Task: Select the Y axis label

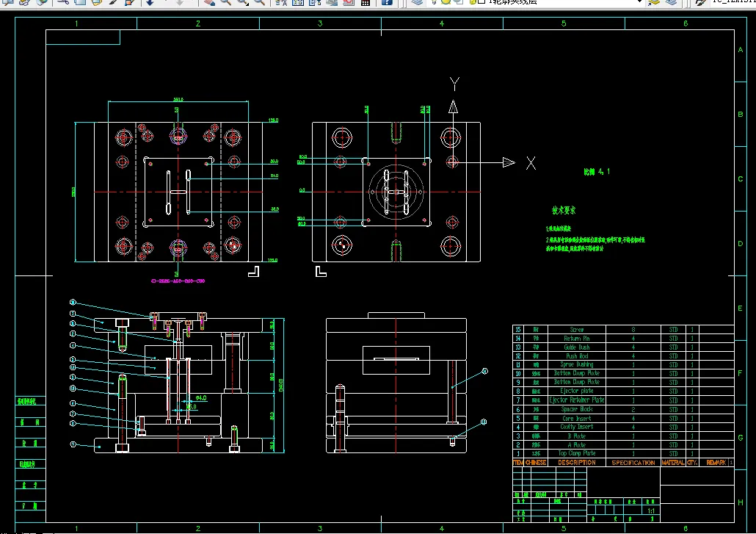Action: (454, 84)
